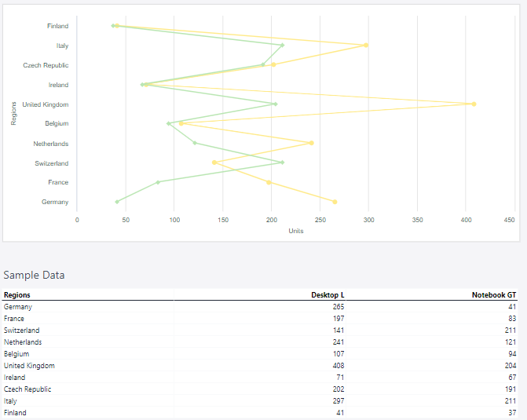Screen dimensions: 527x420
Task: Click the green Netherlands data point
Action: point(195,143)
